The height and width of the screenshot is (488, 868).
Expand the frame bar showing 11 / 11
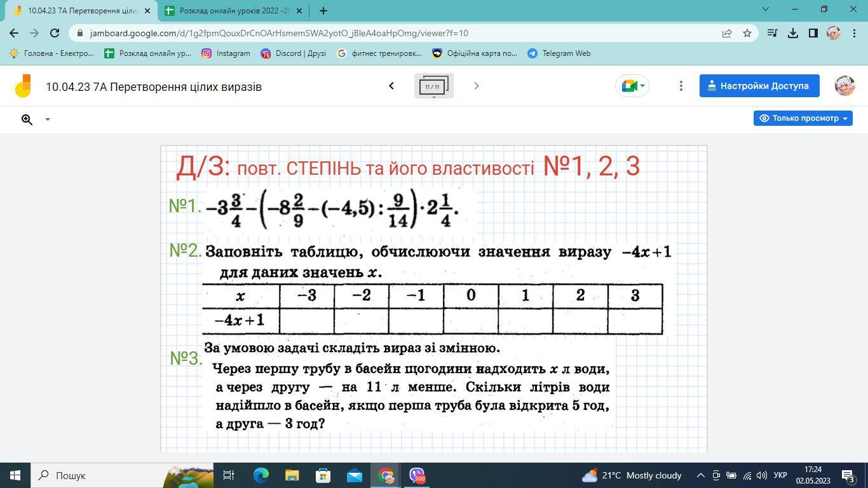coord(434,86)
